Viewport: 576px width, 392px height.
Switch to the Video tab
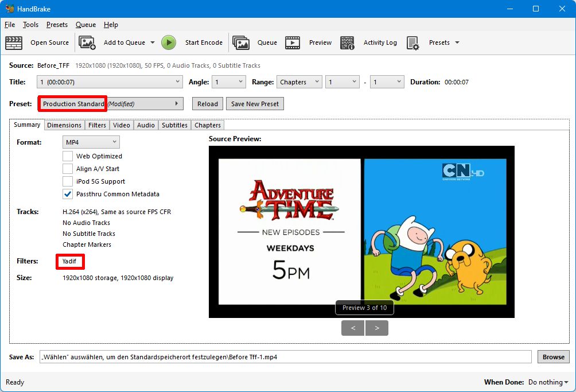click(x=122, y=125)
